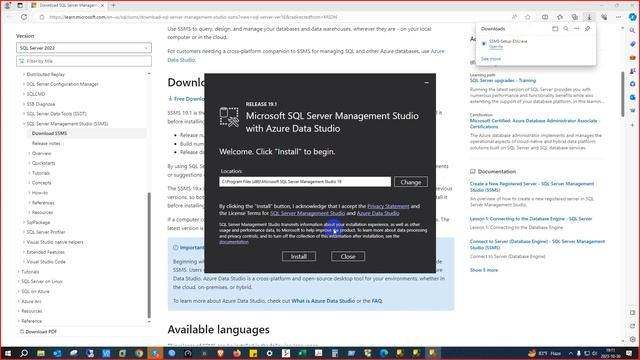Screen dimensions: 640x360
Task: Open SQL Server upgrades - Training link
Action: click(x=503, y=80)
